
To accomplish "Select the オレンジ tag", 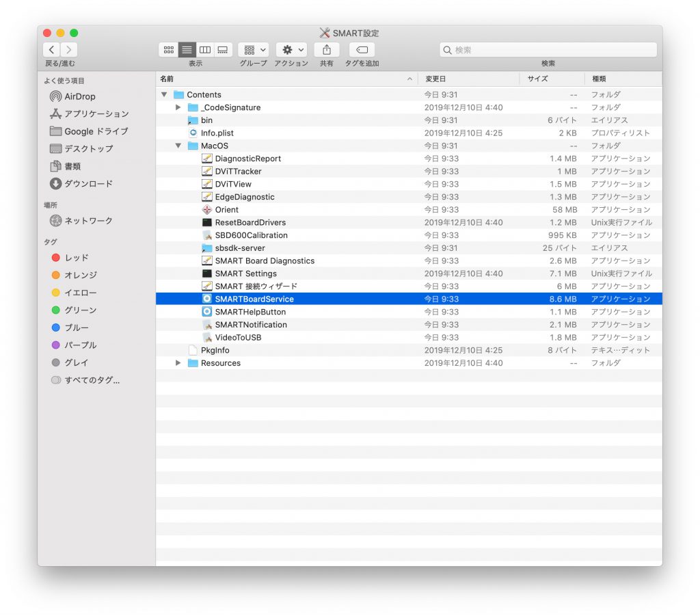I will (x=74, y=275).
